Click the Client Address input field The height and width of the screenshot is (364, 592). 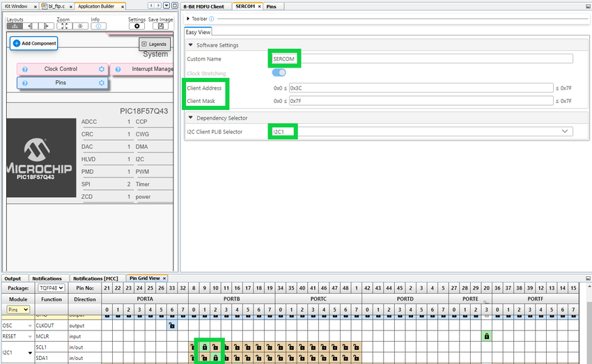pyautogui.click(x=421, y=88)
